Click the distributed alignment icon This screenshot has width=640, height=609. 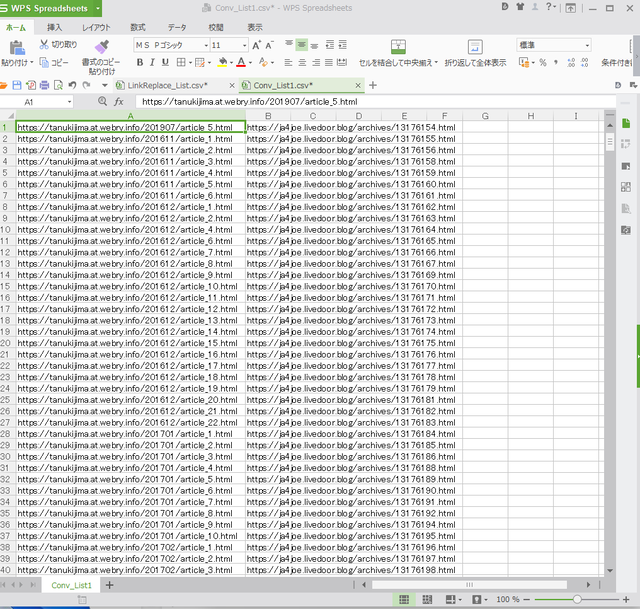(x=342, y=62)
